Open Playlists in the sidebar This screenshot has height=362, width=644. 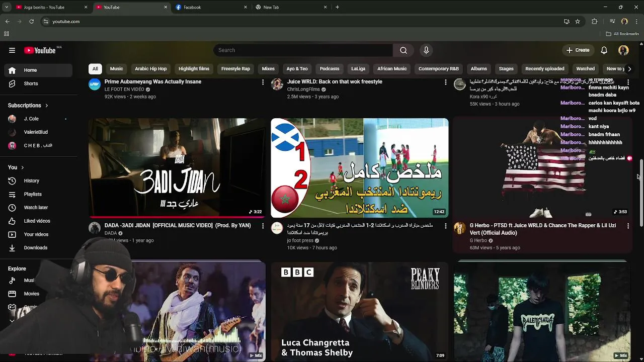click(x=37, y=194)
